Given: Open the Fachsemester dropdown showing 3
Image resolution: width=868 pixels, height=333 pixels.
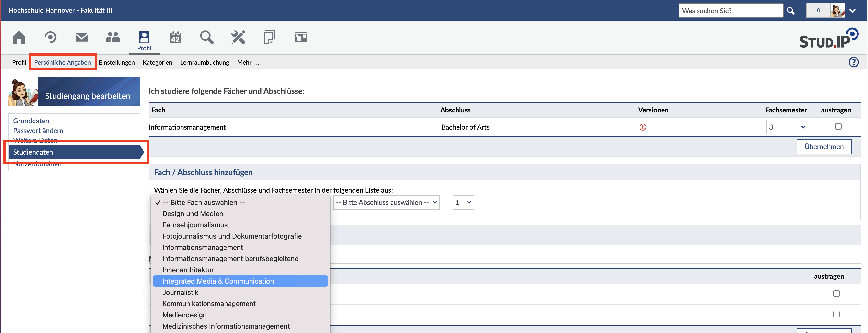Looking at the screenshot, I should [x=787, y=127].
